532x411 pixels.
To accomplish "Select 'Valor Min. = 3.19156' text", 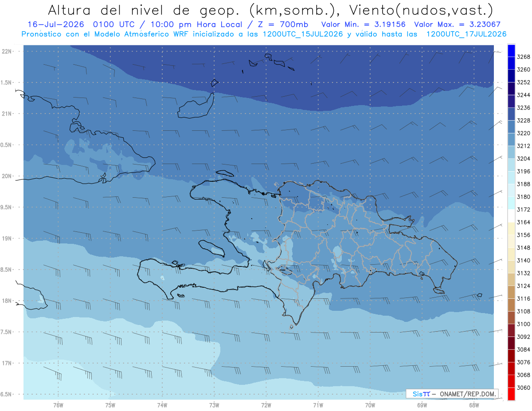I will (364, 25).
